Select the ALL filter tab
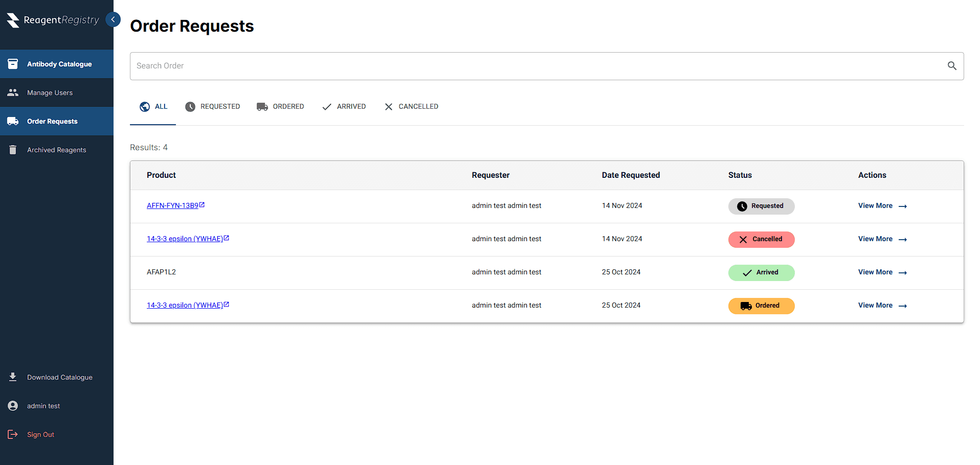This screenshot has height=465, width=980. tap(153, 107)
